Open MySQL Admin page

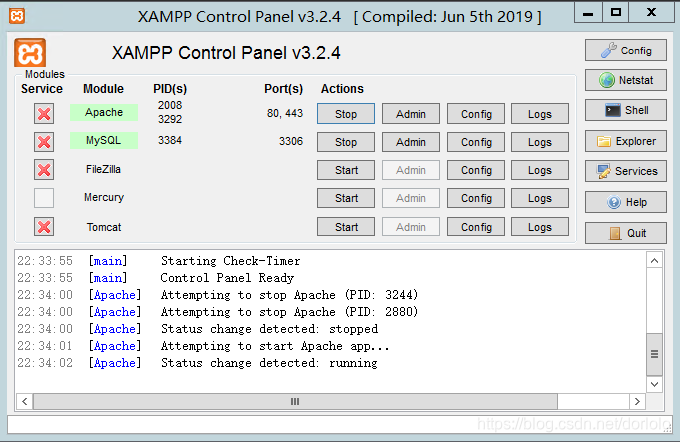coord(411,142)
